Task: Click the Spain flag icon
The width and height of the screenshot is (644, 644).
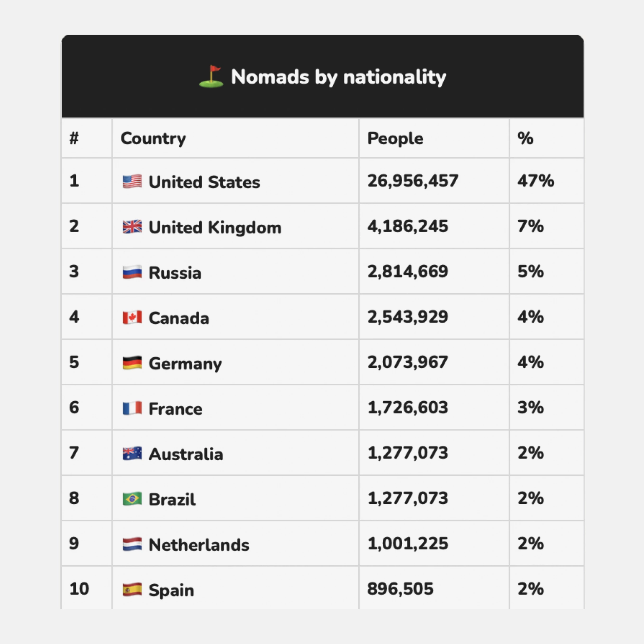Action: pyautogui.click(x=132, y=590)
